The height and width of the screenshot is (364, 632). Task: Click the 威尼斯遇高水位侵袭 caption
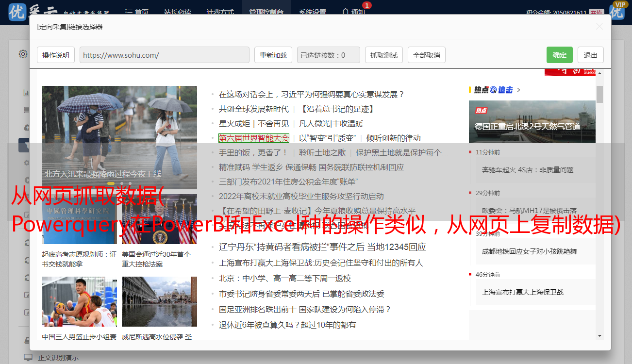(x=156, y=337)
